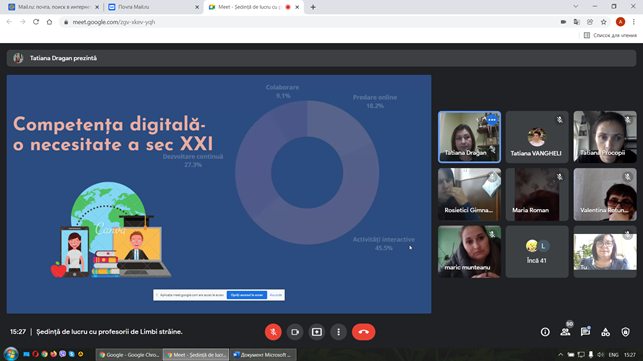Go forward in browser history
The height and width of the screenshot is (361, 643).
[x=23, y=22]
